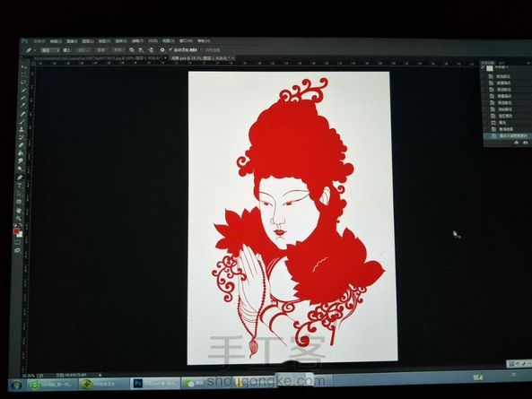Change the screen mode

coord(17,250)
